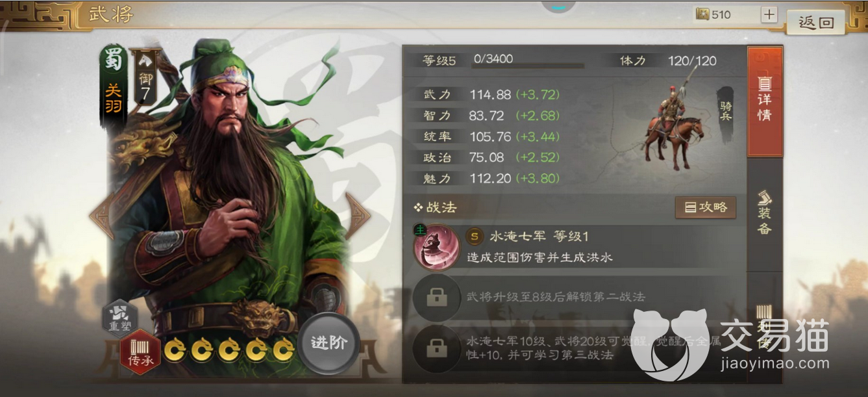The width and height of the screenshot is (868, 397).
Task: Tap the first gold star rank icon
Action: (175, 351)
